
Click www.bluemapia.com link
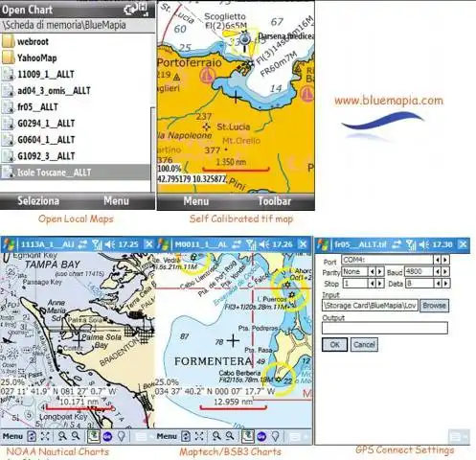point(389,101)
